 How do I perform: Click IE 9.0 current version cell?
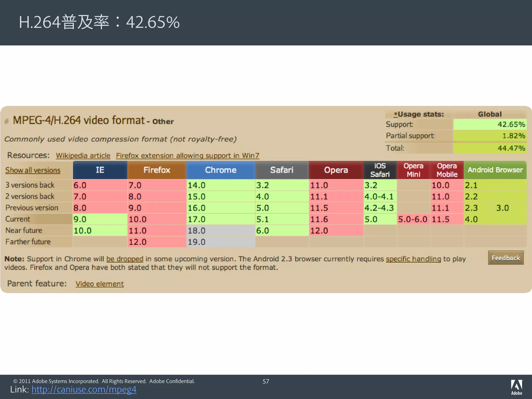pyautogui.click(x=100, y=219)
